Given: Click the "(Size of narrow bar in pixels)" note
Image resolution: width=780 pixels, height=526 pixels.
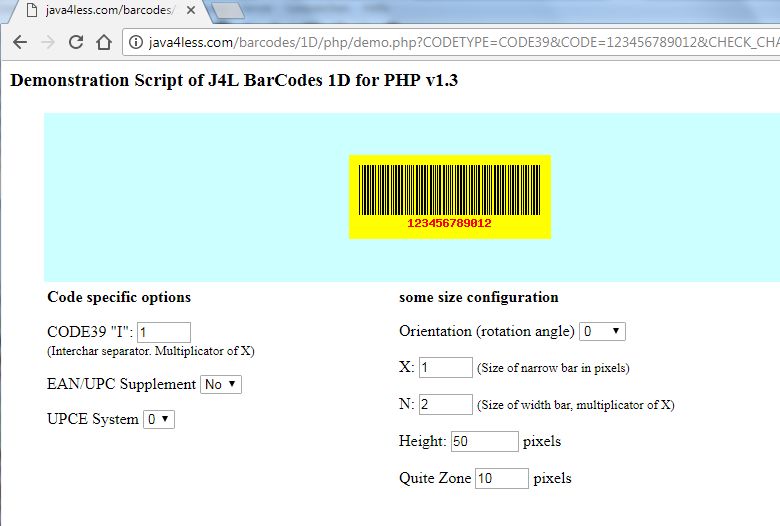Looking at the screenshot, I should pos(553,368).
